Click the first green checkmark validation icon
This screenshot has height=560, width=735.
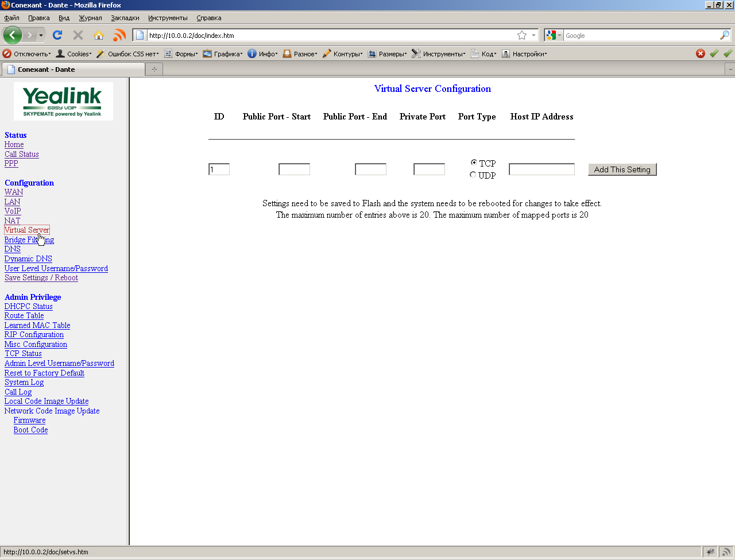714,53
